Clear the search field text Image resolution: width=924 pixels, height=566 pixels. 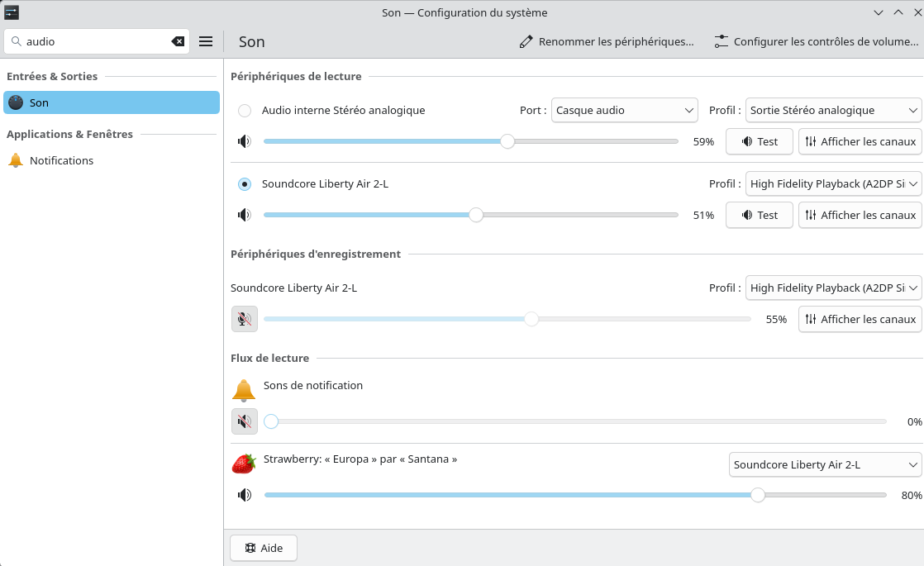[178, 41]
